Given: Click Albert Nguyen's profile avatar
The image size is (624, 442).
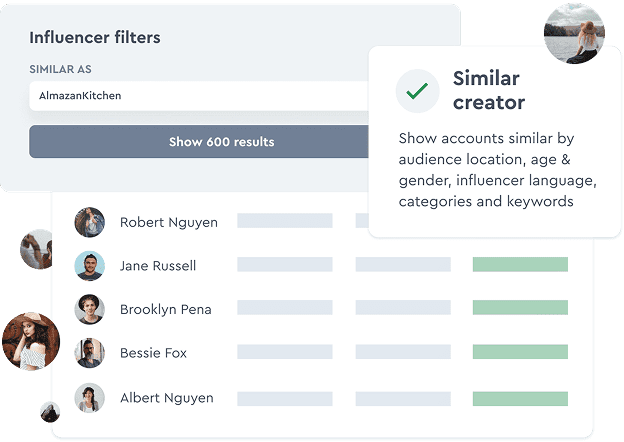Looking at the screenshot, I should pyautogui.click(x=90, y=398).
